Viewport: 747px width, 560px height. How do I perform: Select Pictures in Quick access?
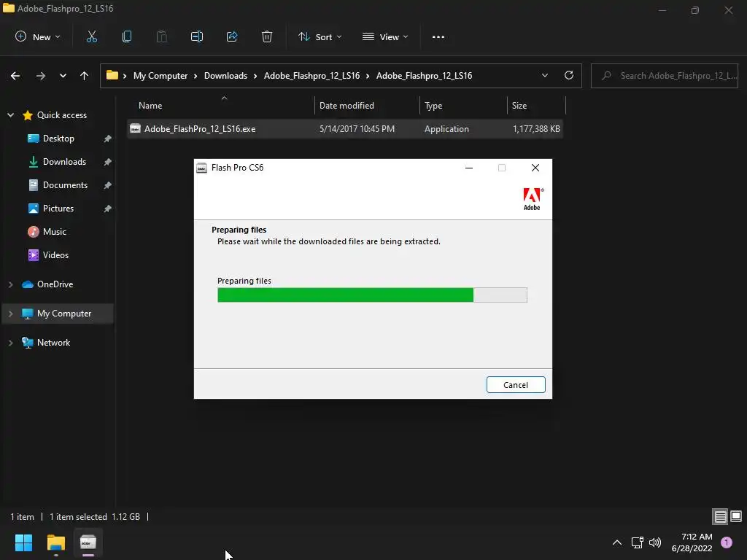click(58, 209)
